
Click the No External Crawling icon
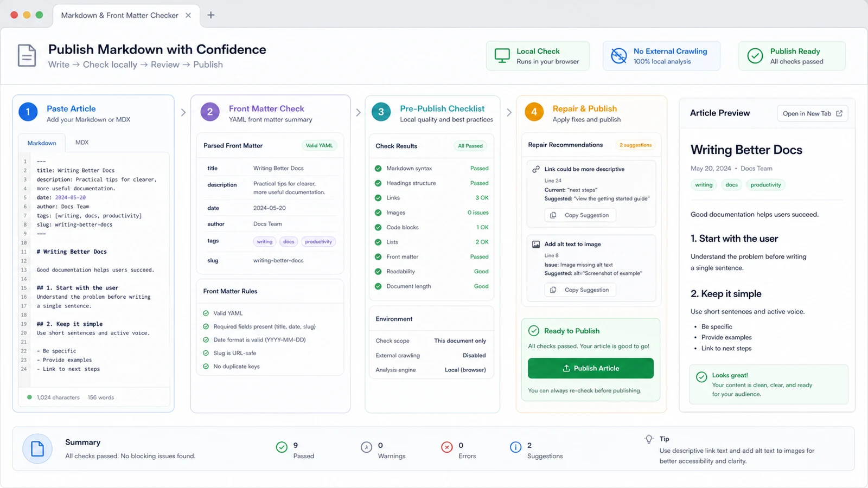[619, 55]
